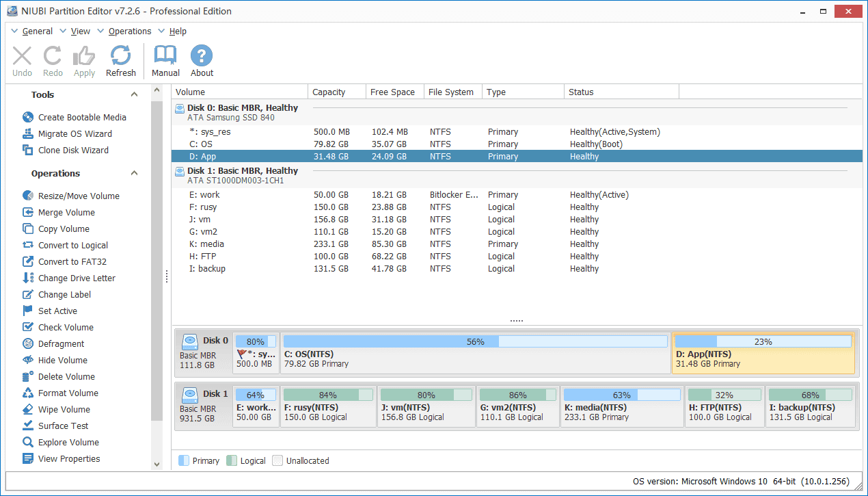The image size is (868, 496).
Task: Click the Surface Test icon
Action: [x=28, y=426]
